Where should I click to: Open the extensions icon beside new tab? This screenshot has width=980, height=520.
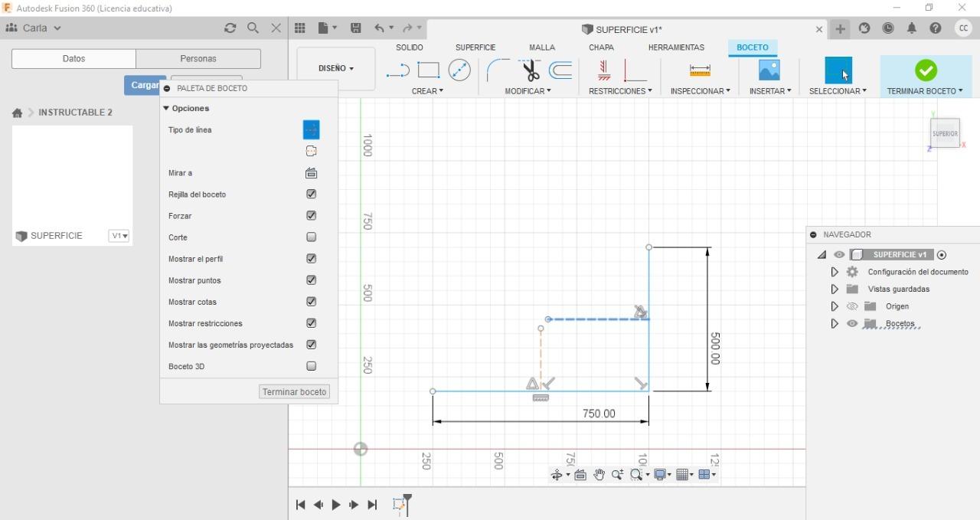[864, 28]
